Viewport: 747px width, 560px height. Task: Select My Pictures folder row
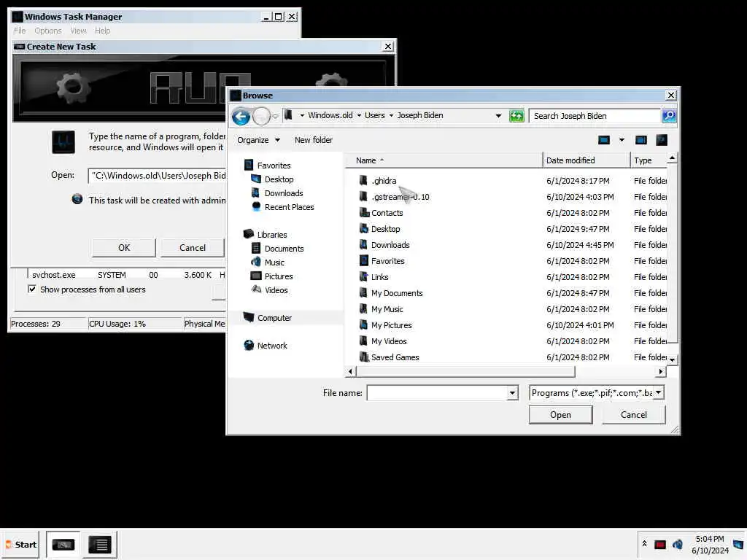[512, 324]
